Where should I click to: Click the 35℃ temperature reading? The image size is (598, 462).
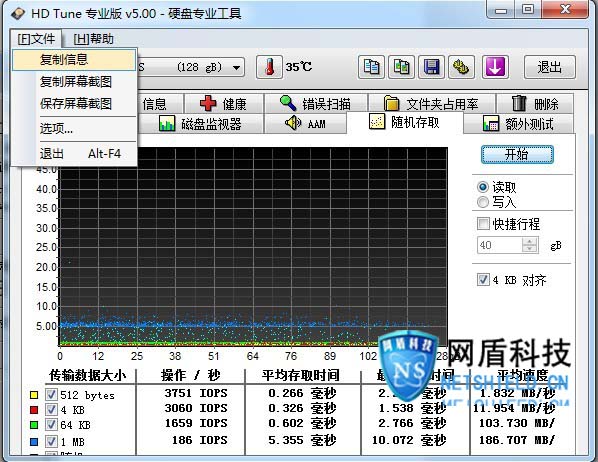pos(299,67)
